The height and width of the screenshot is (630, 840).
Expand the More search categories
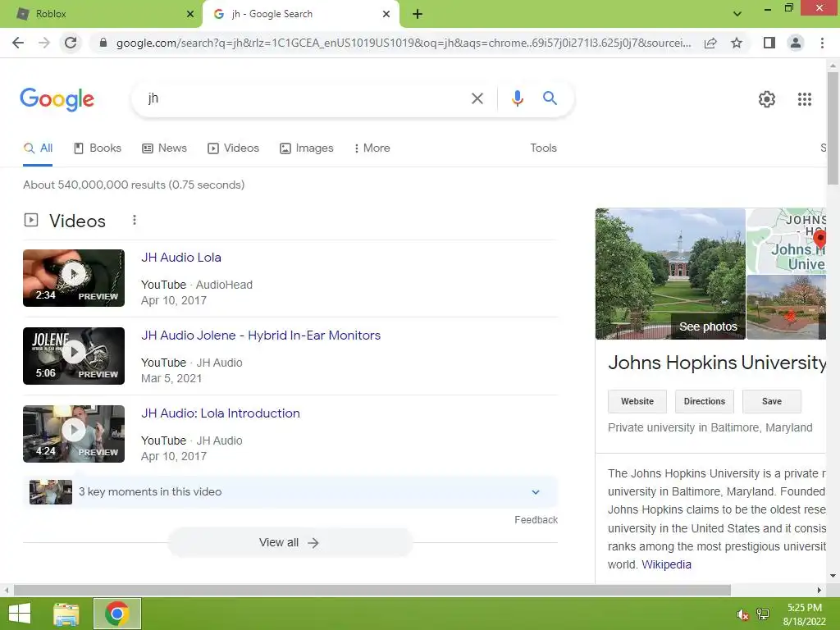tap(372, 148)
